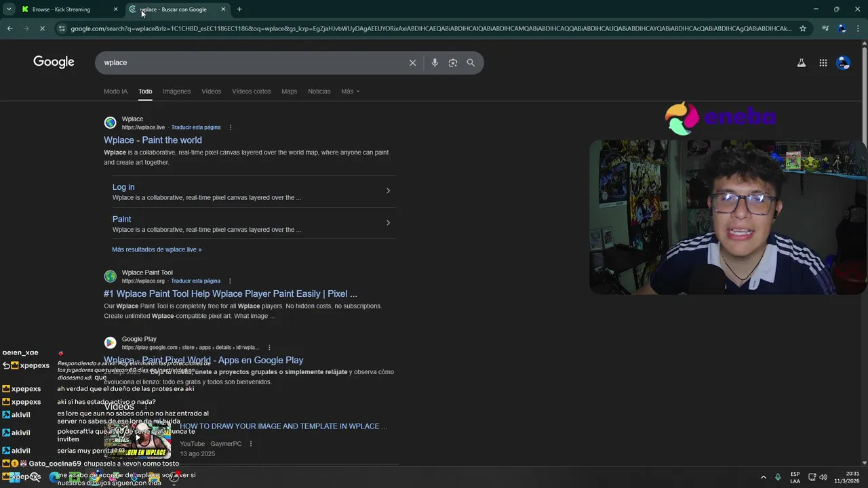
Task: Stop loading the current page
Action: 42,28
